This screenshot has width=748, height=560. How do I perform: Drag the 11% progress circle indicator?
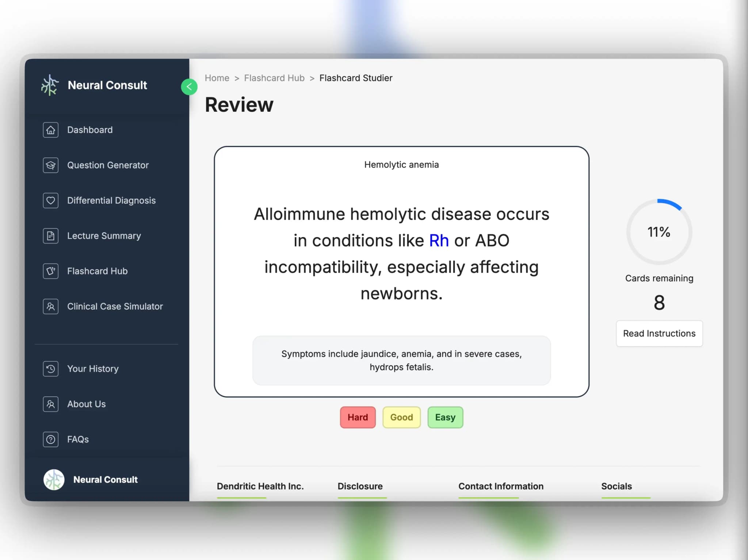[x=659, y=231]
